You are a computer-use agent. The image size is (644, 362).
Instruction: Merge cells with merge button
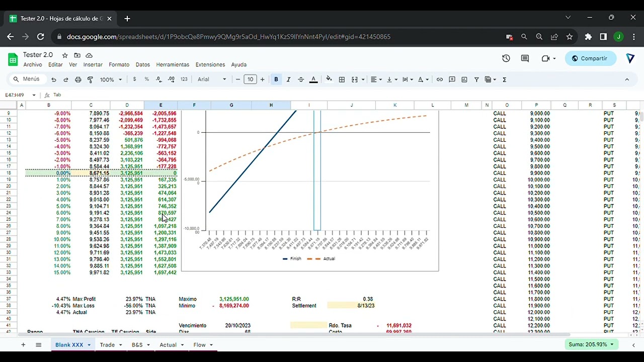point(354,79)
